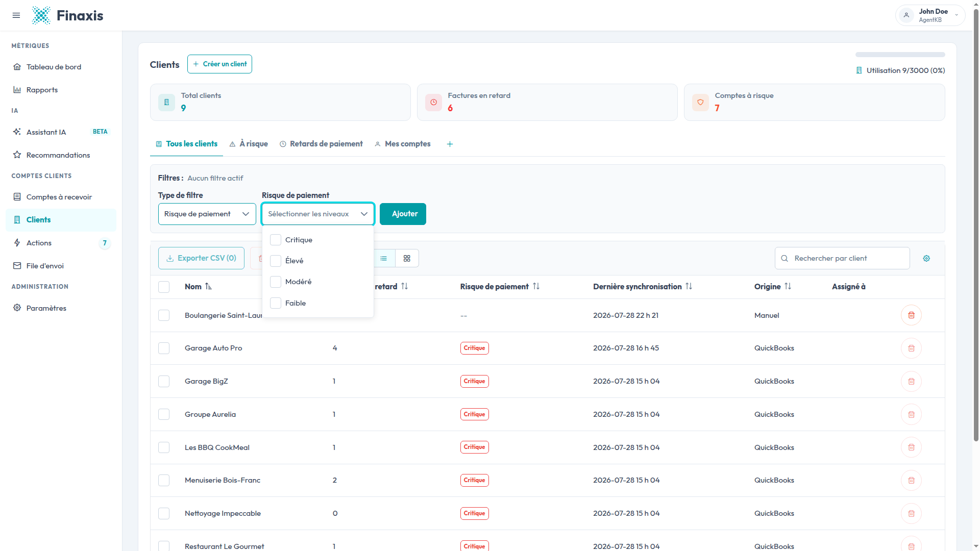The width and height of the screenshot is (980, 551).
Task: Open the Retards de paiement tab
Action: point(321,144)
